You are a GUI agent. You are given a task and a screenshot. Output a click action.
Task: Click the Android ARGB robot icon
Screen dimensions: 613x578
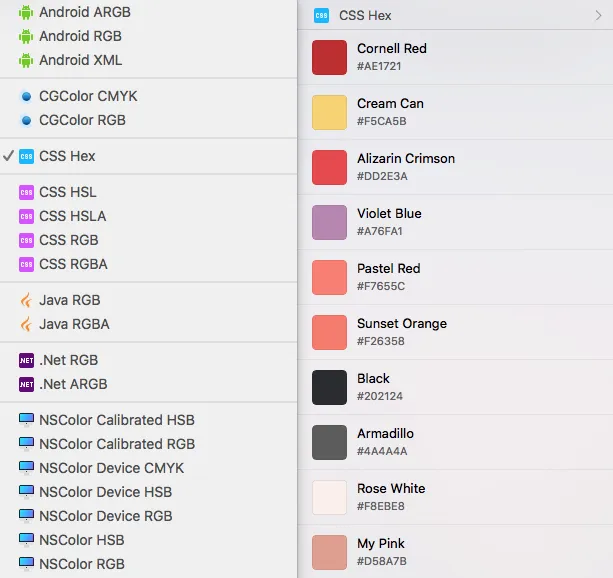[26, 12]
